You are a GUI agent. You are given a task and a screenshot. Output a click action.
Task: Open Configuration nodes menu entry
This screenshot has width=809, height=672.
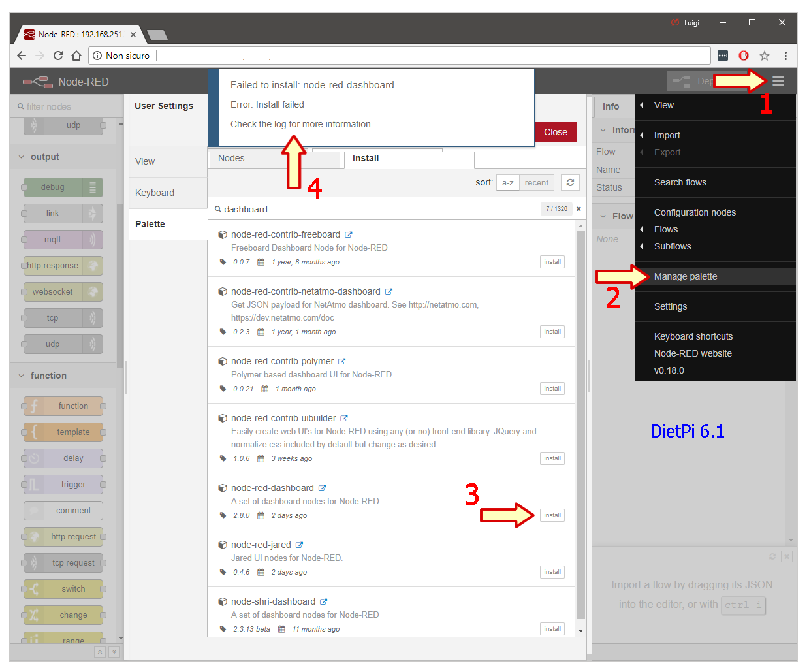click(x=715, y=212)
